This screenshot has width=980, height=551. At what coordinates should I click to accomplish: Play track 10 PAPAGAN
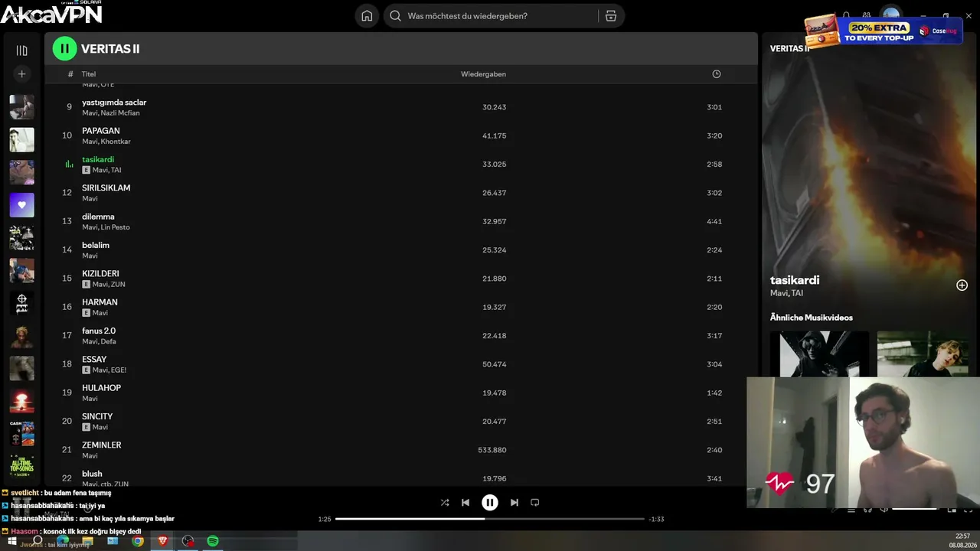pos(401,135)
